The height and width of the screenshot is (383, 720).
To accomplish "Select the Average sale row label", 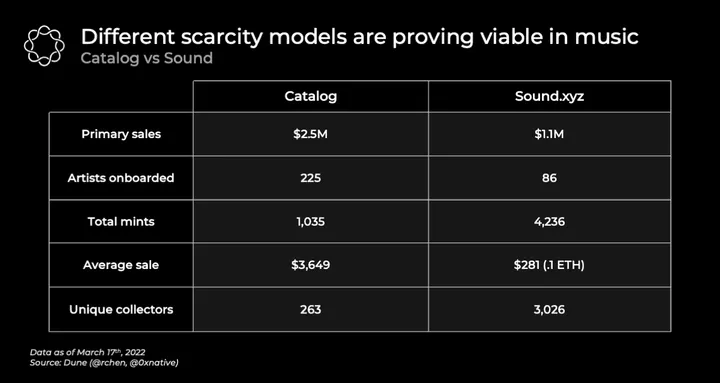I will click(x=121, y=265).
